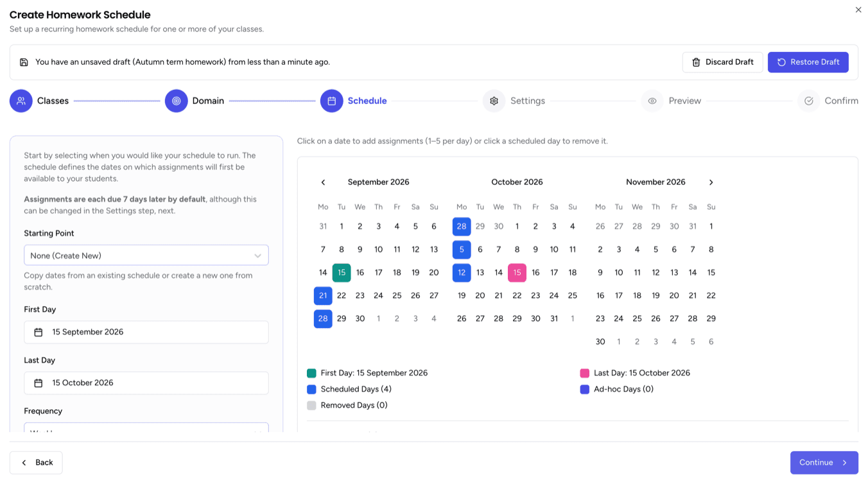This screenshot has width=868, height=484.
Task: Remove scheduled day 5 October
Action: coord(462,250)
